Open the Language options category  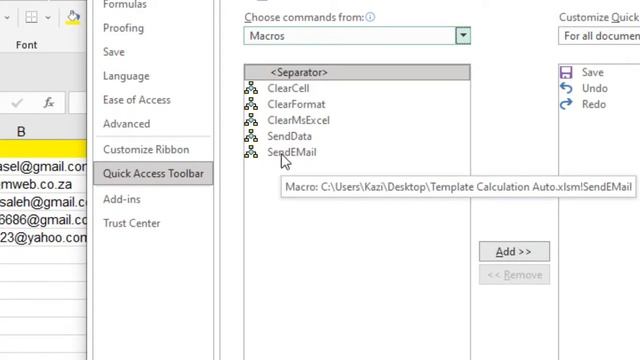pyautogui.click(x=126, y=76)
